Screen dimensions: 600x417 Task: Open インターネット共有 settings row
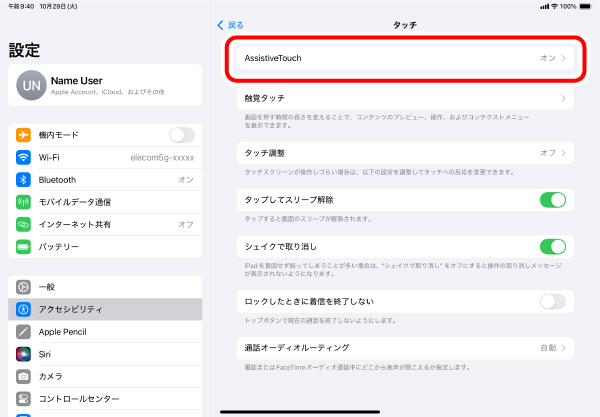pyautogui.click(x=105, y=225)
